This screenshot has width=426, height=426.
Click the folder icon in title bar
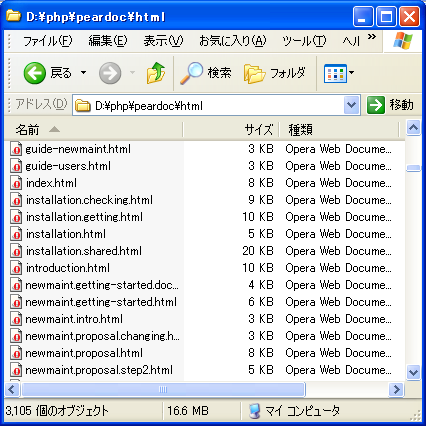point(14,16)
